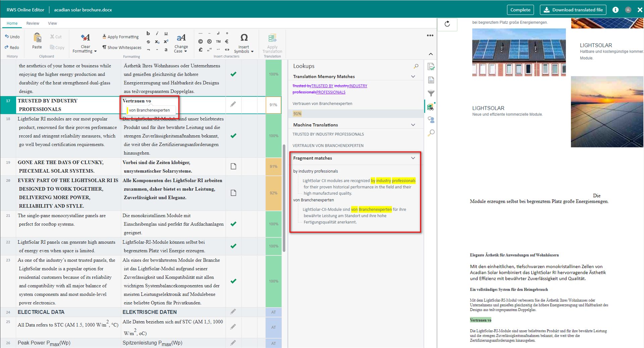
Task: Insert the copyright symbol
Action: 201,42
